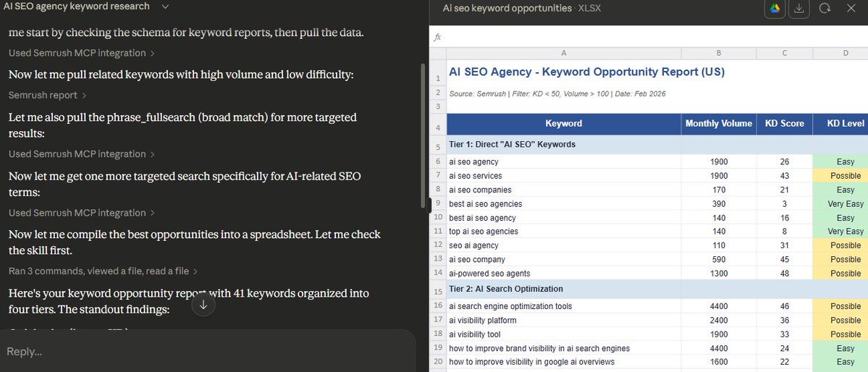Select 'how to improve visibility in google ai overviews'
The width and height of the screenshot is (868, 372).
point(563,362)
